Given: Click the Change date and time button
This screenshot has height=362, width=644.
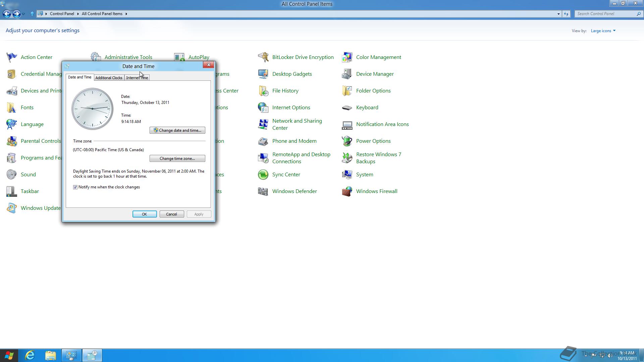Looking at the screenshot, I should coord(177,130).
